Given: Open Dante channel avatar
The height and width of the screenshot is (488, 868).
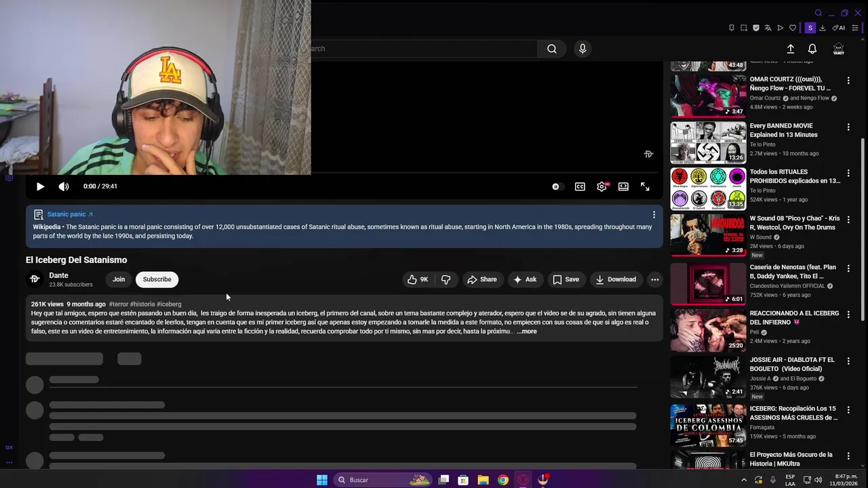Looking at the screenshot, I should 35,279.
